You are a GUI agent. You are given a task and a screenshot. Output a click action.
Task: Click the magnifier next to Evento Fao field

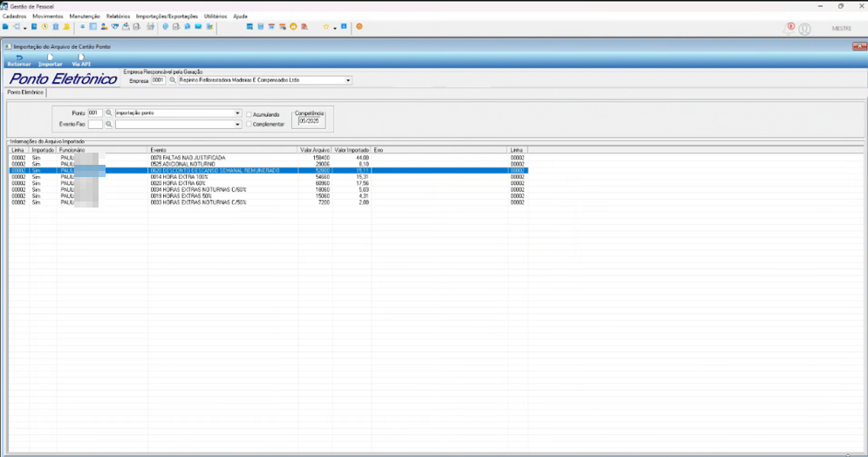(x=109, y=125)
